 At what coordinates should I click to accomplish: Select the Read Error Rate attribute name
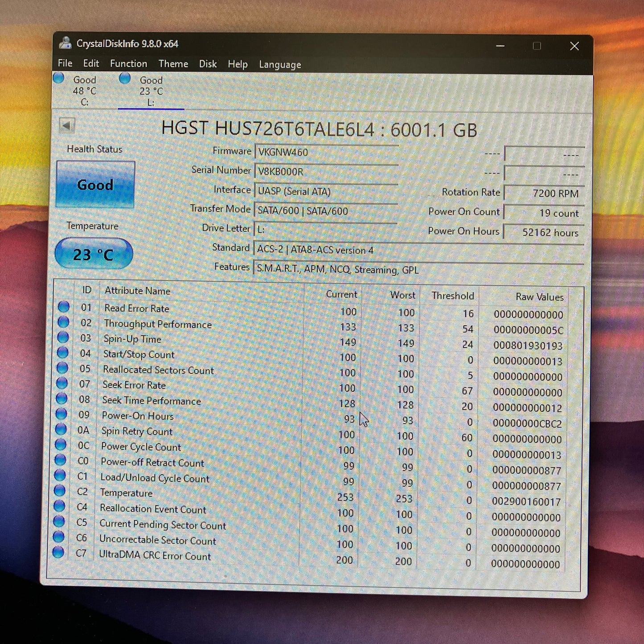(x=137, y=308)
